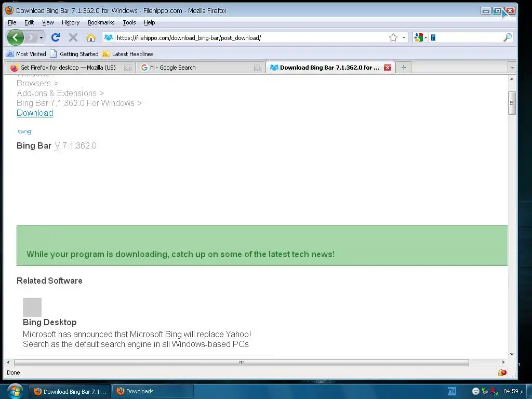Image resolution: width=532 pixels, height=399 pixels.
Task: Go to the home page via house icon
Action: [90, 37]
